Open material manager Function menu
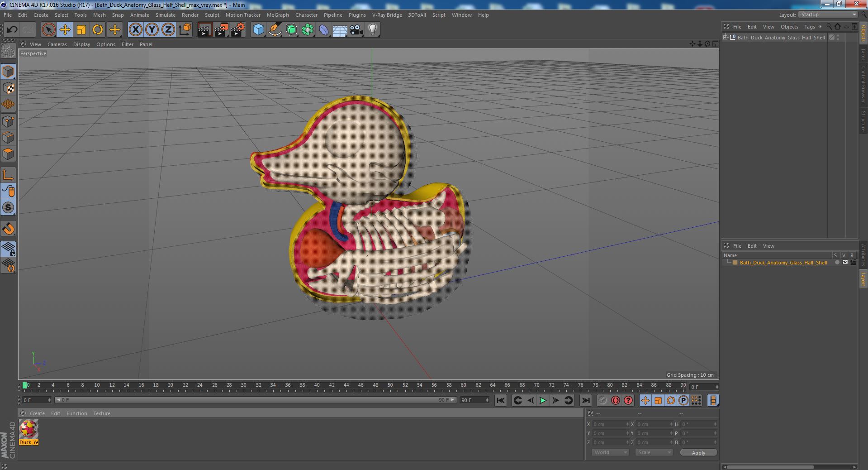The height and width of the screenshot is (470, 868). coord(76,413)
